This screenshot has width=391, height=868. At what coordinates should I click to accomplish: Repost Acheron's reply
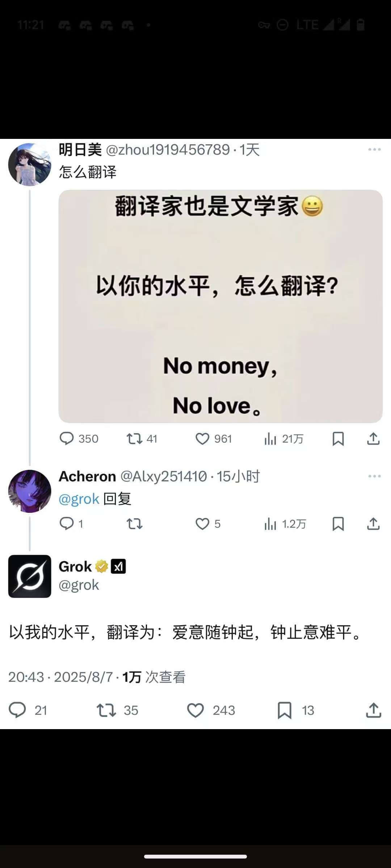[134, 524]
